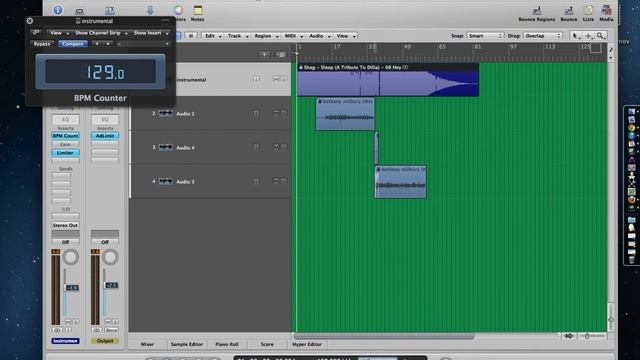Open the Audio menu

319,36
